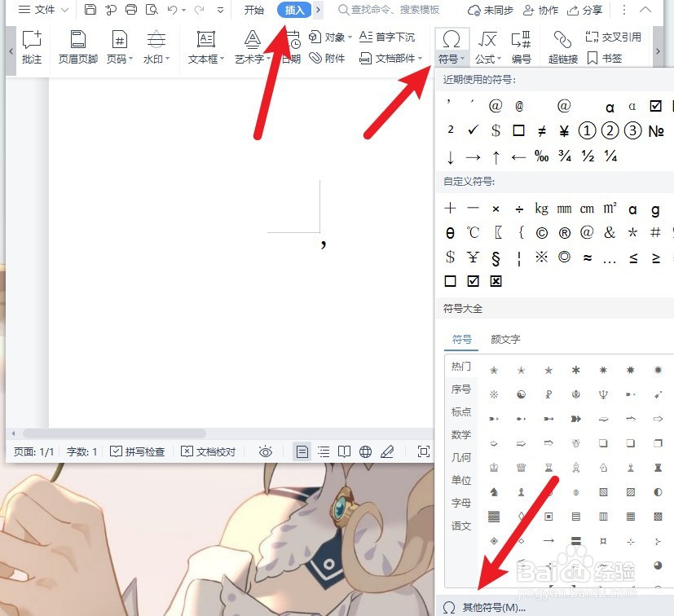Image resolution: width=674 pixels, height=616 pixels.
Task: Click the 编号 numbering icon
Action: coord(521,47)
